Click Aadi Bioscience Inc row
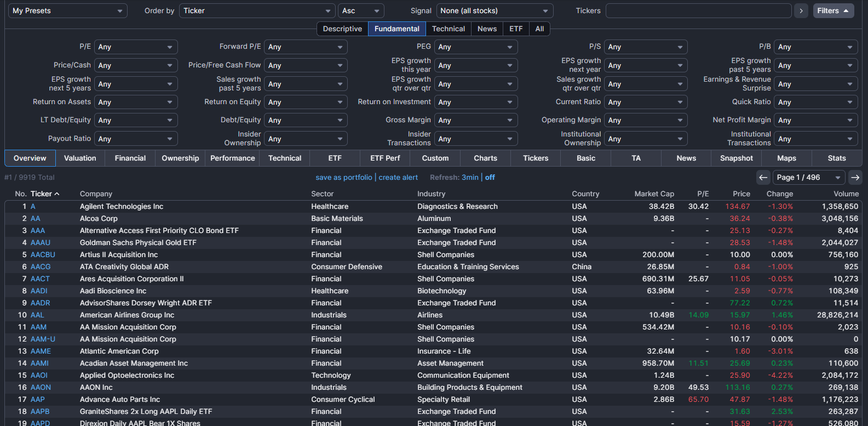 433,291
